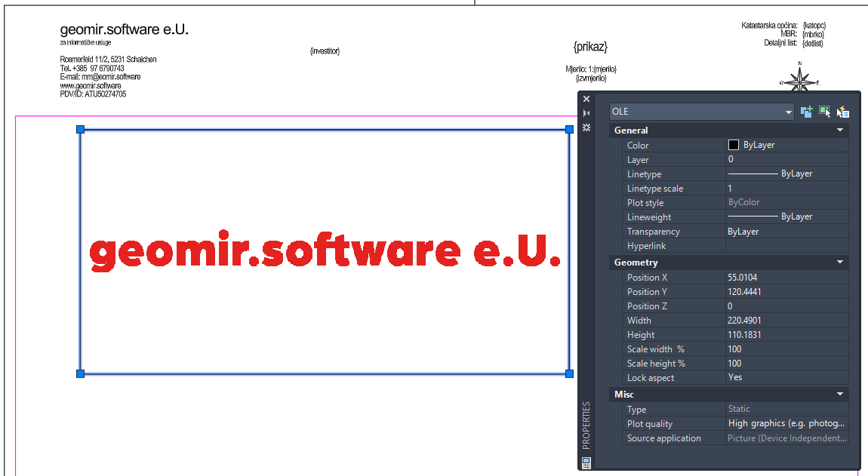This screenshot has width=868, height=476.
Task: Open the OLE object type dropdown
Action: point(788,112)
